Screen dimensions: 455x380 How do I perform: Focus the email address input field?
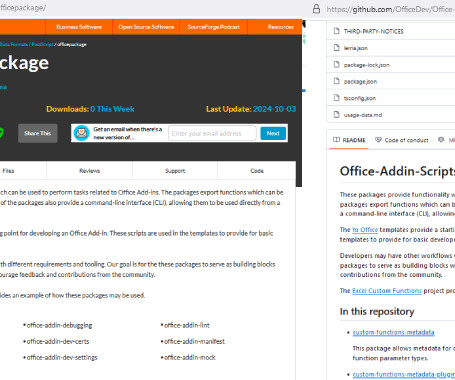(212, 133)
